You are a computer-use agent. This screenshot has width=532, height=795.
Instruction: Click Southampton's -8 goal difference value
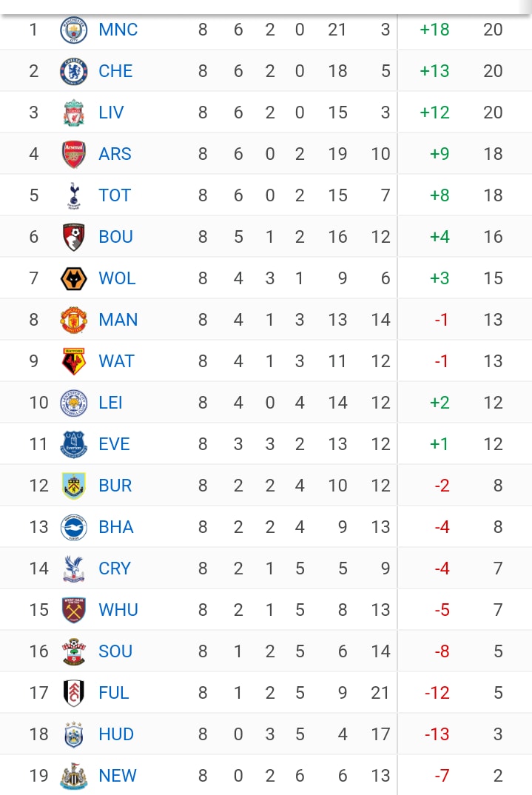pyautogui.click(x=442, y=651)
